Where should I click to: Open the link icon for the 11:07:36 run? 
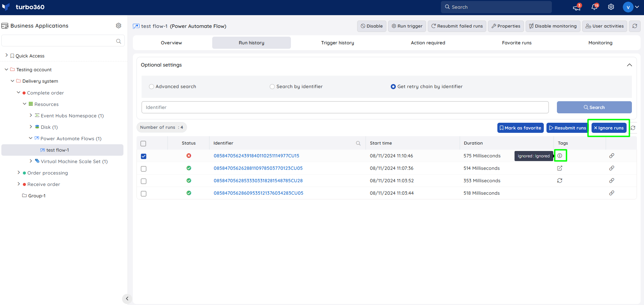coord(612,168)
